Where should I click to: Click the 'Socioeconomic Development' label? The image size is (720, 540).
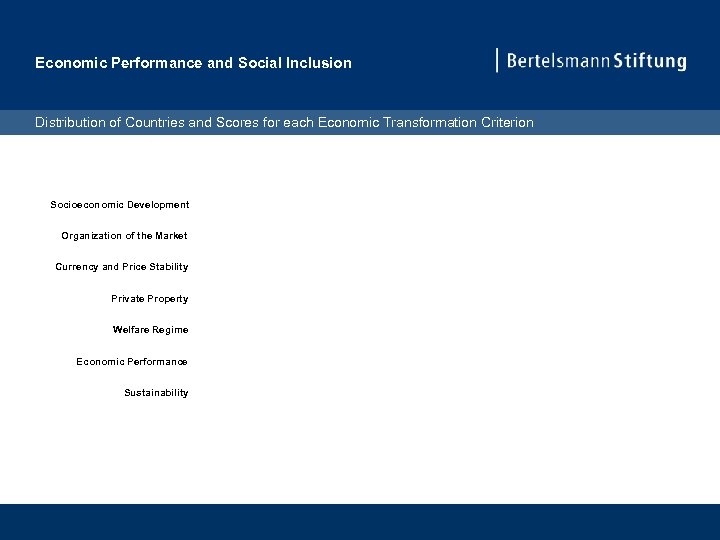(119, 205)
